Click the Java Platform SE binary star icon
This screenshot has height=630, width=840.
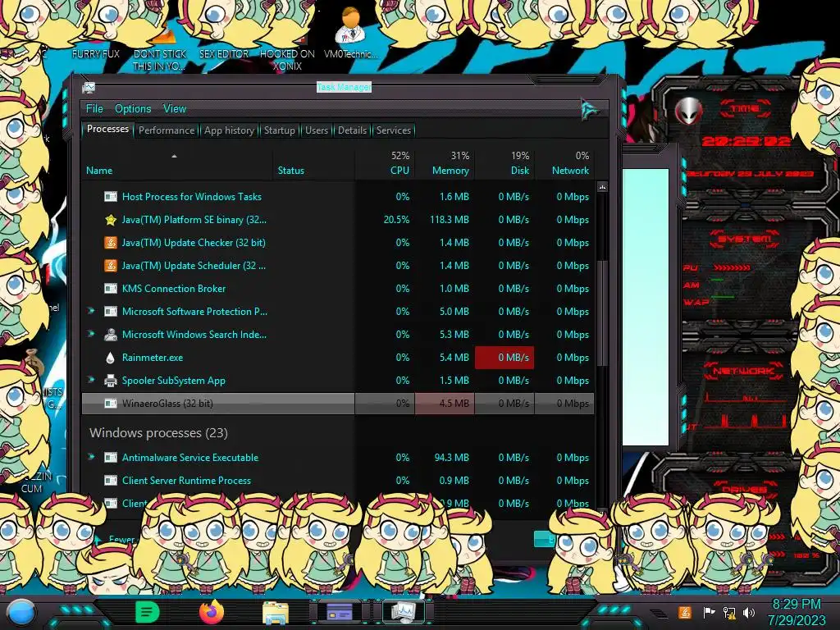111,220
